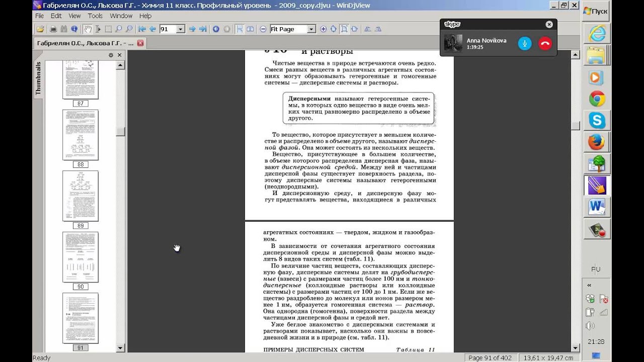Viewport: 644px width, 362px height.
Task: Click status bar text Page 91 of 402
Action: point(490,358)
